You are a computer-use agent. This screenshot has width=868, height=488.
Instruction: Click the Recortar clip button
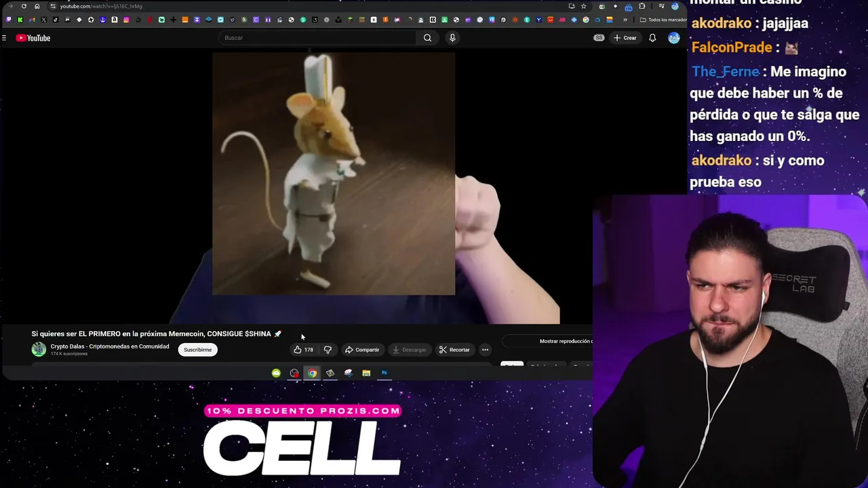click(454, 350)
